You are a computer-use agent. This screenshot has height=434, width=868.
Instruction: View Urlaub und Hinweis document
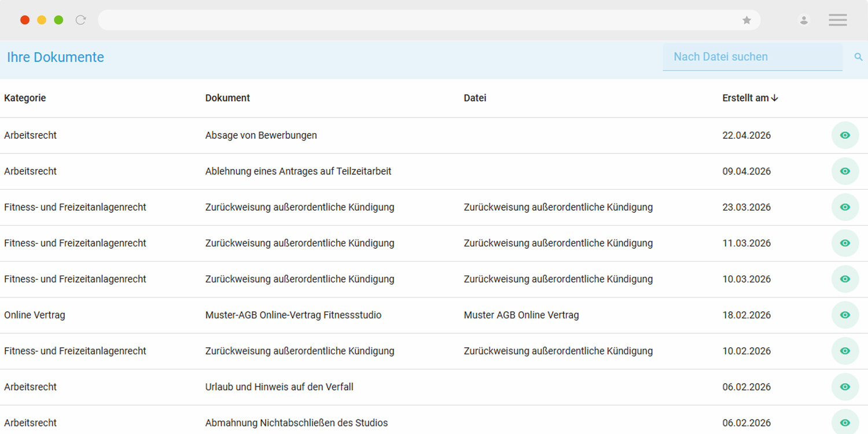(845, 387)
